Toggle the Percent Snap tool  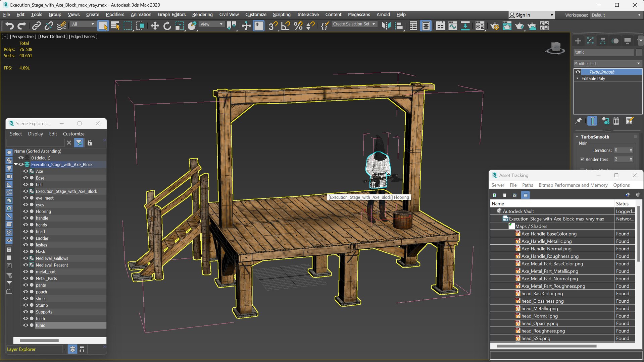point(298,26)
